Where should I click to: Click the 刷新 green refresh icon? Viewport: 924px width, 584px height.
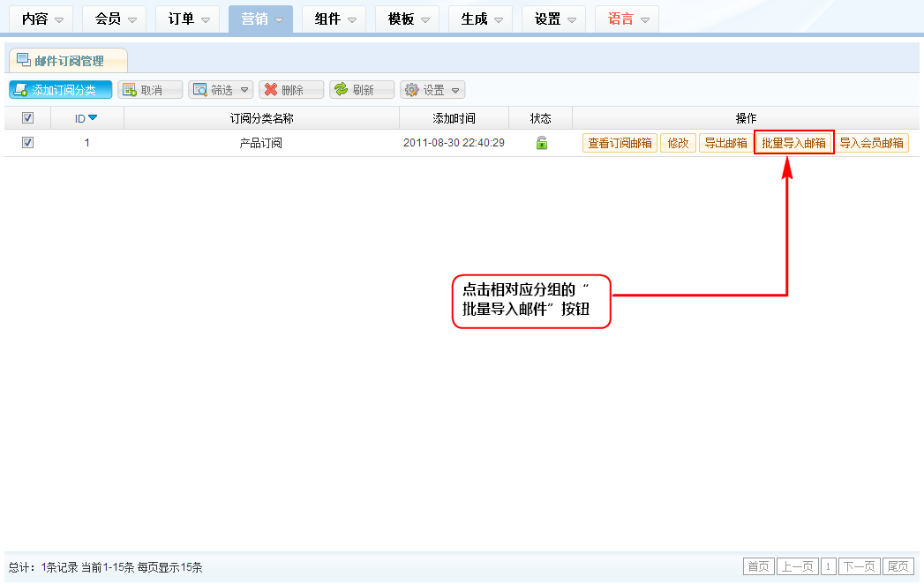[341, 90]
